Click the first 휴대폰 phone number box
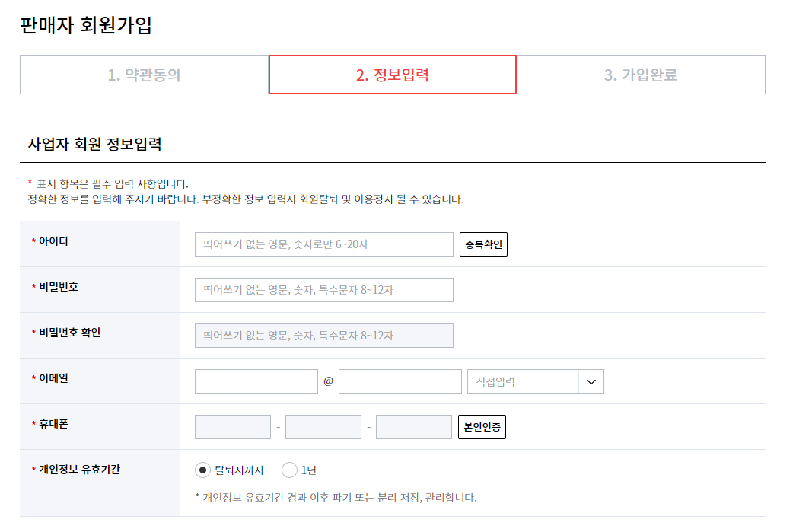This screenshot has height=529, width=812. point(233,427)
